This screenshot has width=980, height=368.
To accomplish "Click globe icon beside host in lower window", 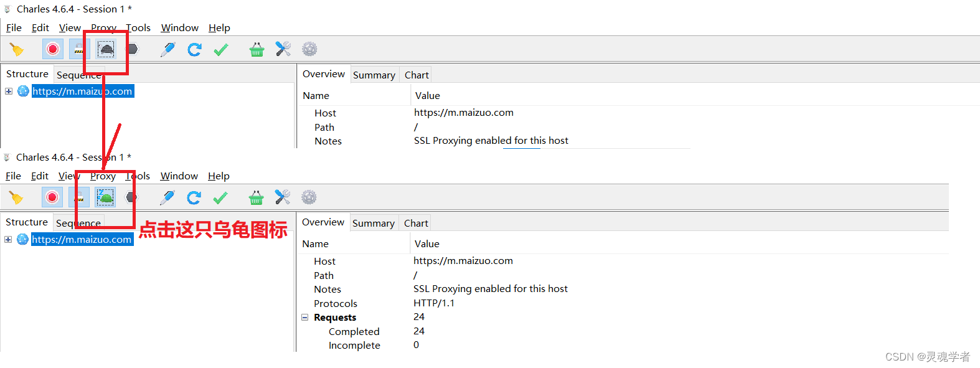I will tap(22, 239).
